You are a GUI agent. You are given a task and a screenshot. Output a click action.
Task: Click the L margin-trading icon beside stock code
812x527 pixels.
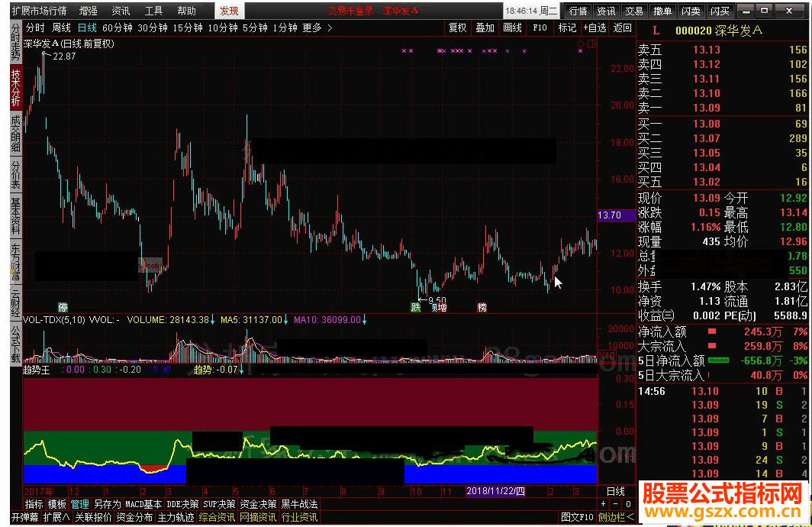coord(656,31)
